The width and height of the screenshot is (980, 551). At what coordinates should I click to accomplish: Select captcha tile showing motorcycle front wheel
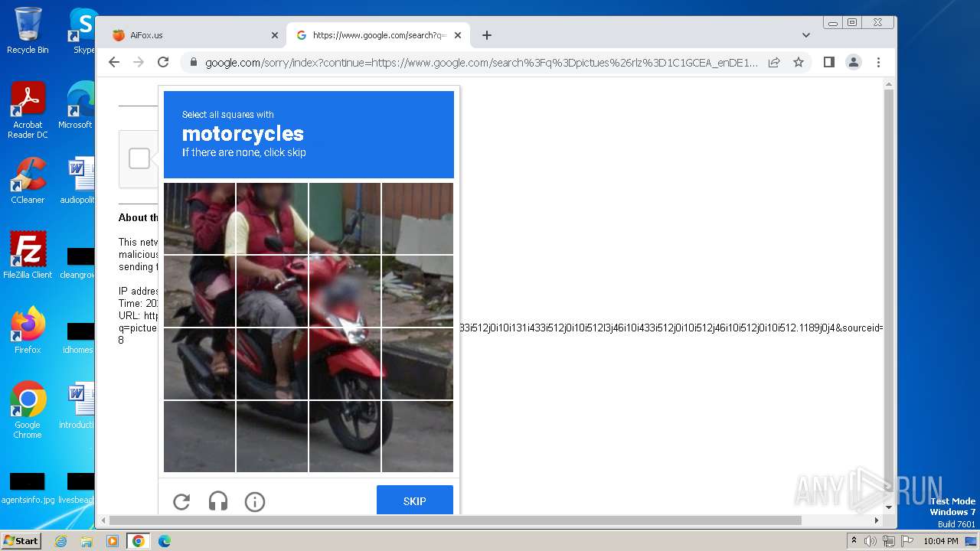345,436
